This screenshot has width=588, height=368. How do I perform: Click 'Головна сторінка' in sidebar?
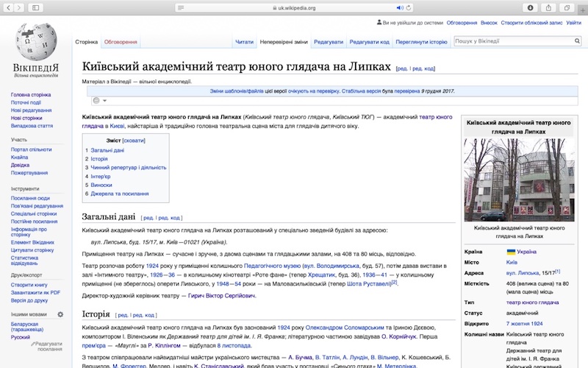pos(31,95)
